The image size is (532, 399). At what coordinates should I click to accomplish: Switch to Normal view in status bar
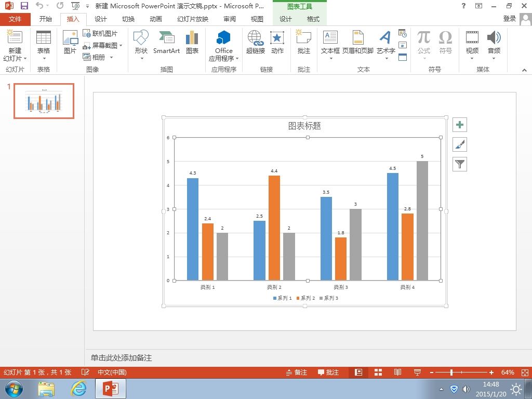point(358,372)
